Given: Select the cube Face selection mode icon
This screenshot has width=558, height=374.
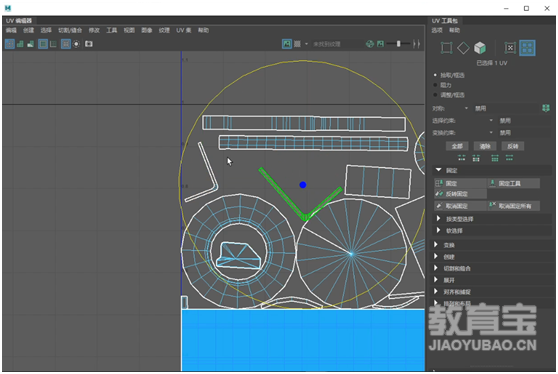Looking at the screenshot, I should [x=480, y=48].
